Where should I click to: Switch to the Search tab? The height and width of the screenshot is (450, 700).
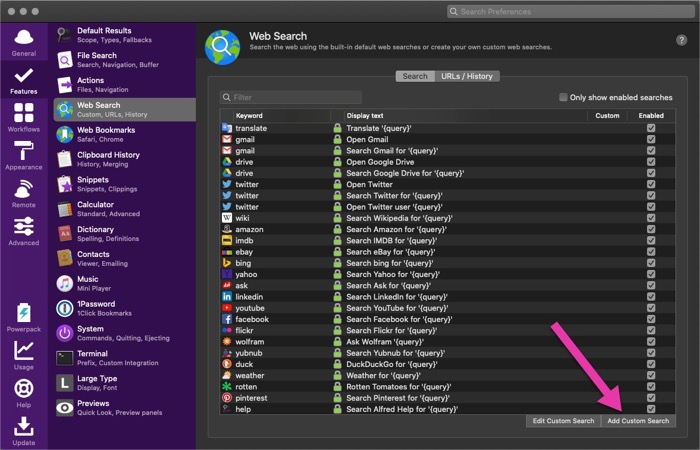415,76
